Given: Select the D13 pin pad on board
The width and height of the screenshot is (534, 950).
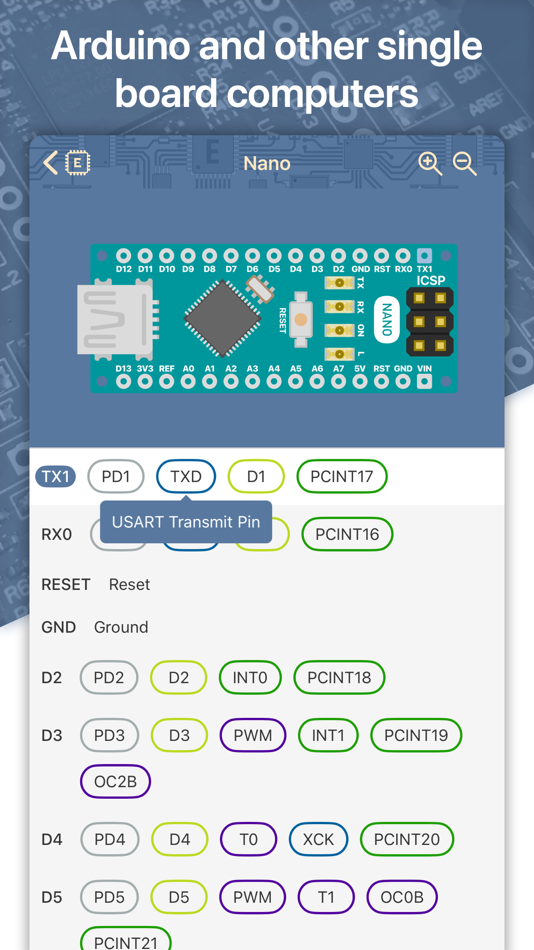Looking at the screenshot, I should coord(124,381).
